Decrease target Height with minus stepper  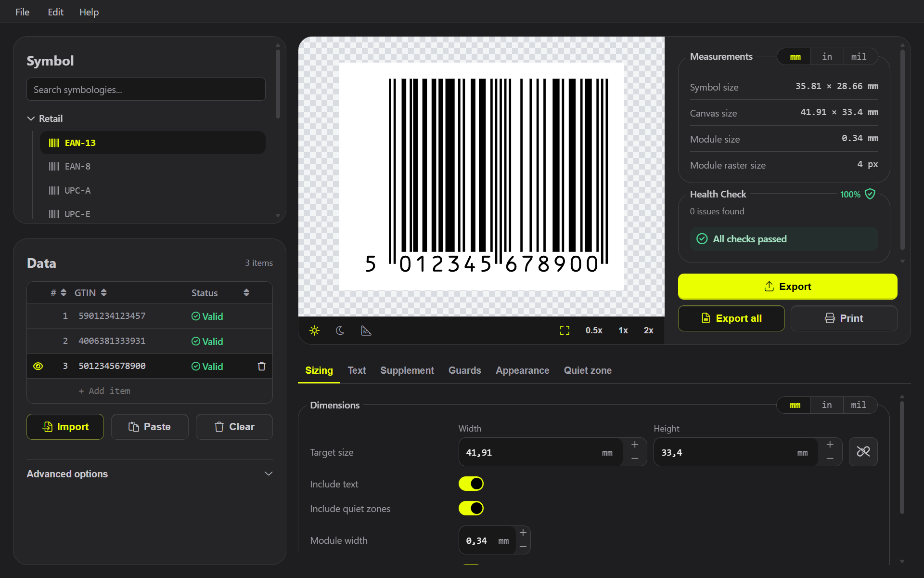830,459
